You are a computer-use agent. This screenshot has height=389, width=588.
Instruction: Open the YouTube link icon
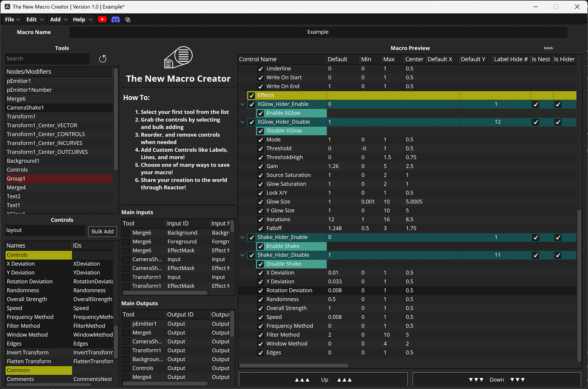pyautogui.click(x=102, y=20)
